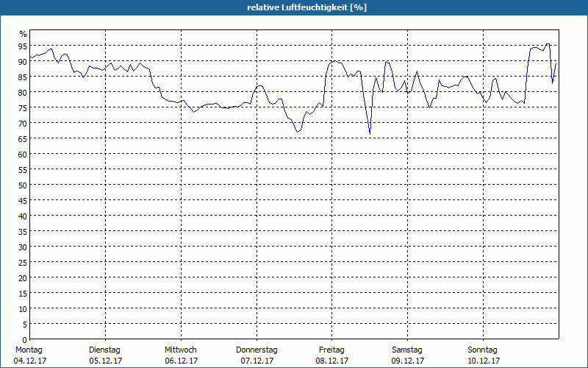Click the "Donnerstag" x-axis label
The height and width of the screenshot is (368, 588).
(257, 350)
